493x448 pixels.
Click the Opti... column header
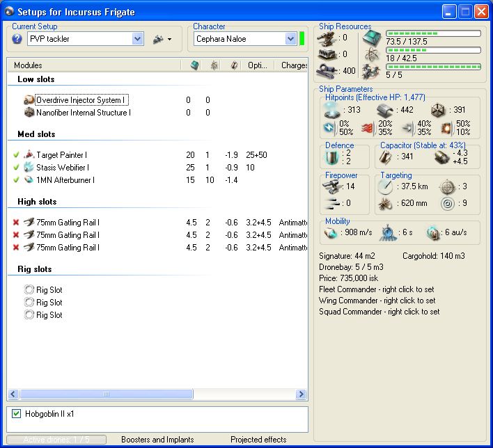tap(257, 65)
